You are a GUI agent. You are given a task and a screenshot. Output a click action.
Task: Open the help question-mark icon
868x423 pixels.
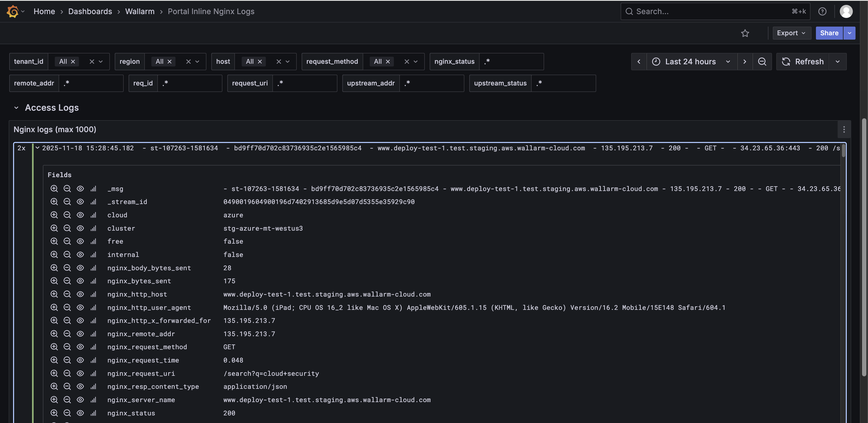pyautogui.click(x=822, y=11)
